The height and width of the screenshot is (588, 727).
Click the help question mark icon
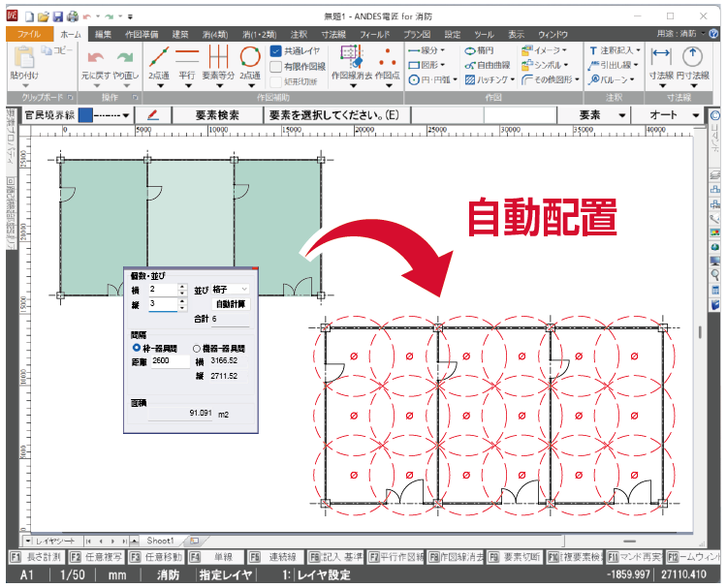(714, 33)
